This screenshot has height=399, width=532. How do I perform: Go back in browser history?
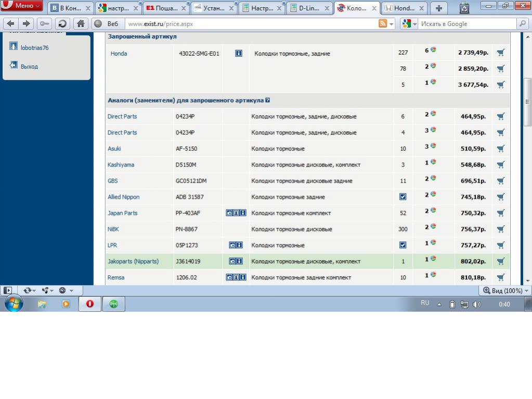(x=10, y=24)
